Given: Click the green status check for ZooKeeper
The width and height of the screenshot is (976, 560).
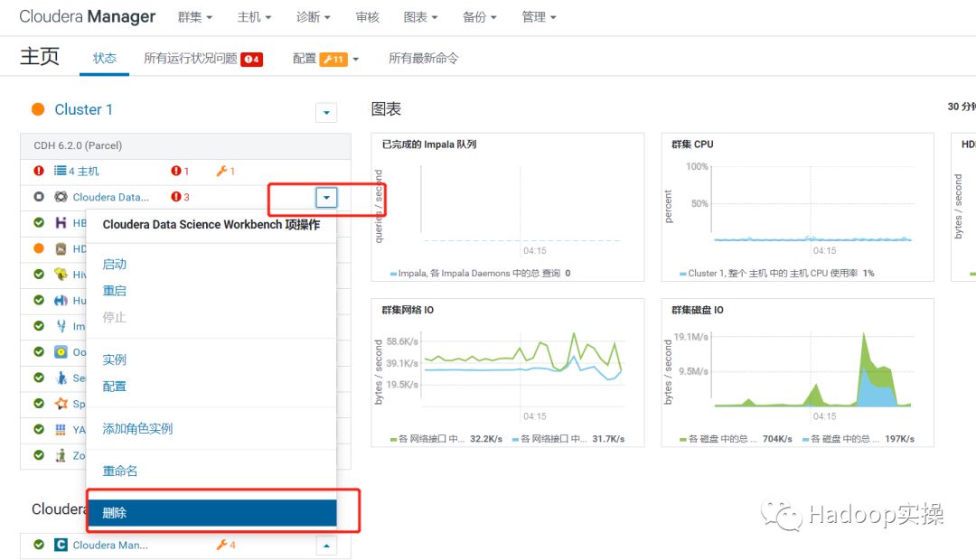Looking at the screenshot, I should 39,455.
